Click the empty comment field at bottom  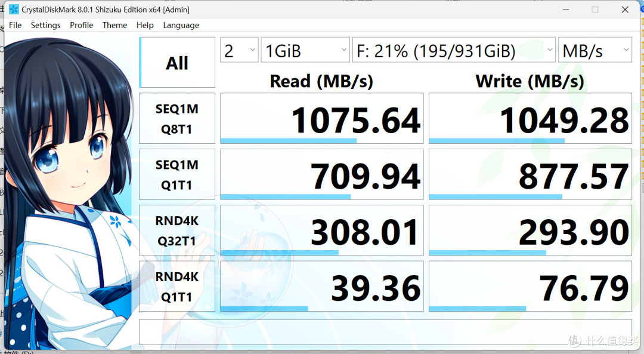point(385,332)
